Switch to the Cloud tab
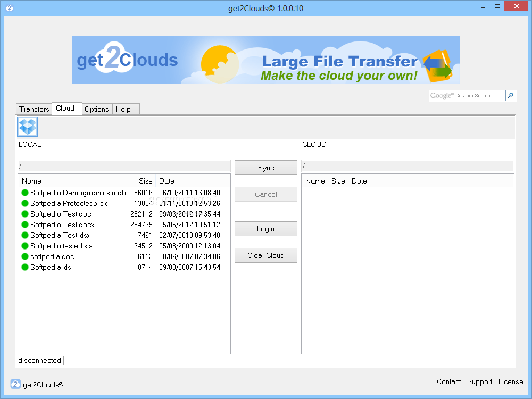 click(66, 109)
